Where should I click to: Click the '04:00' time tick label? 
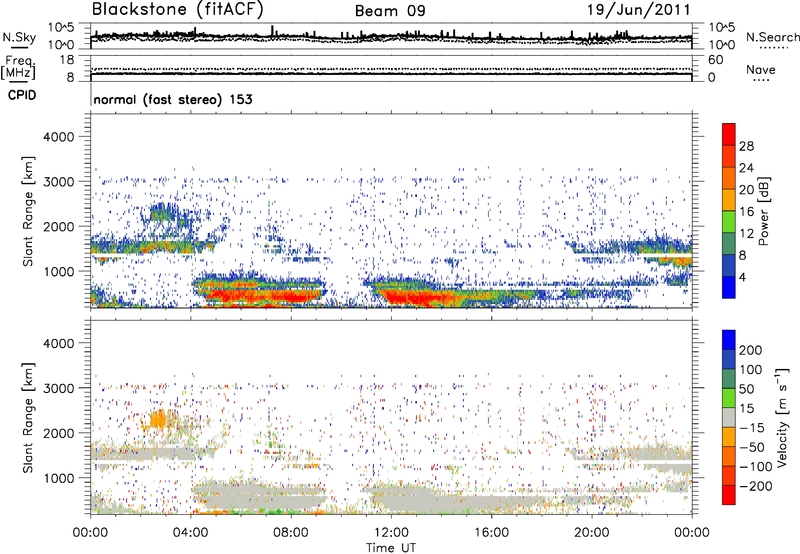tap(190, 533)
